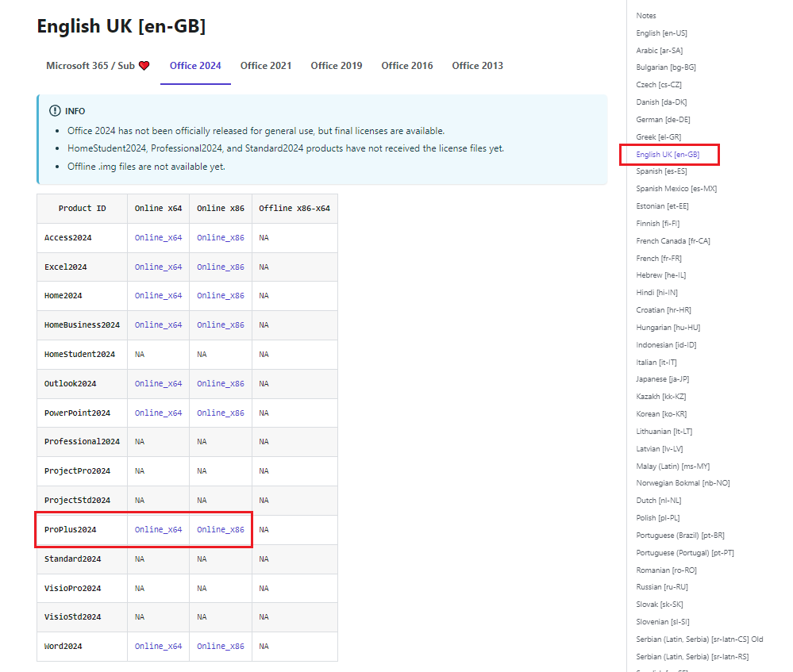
Task: Download Home2024 Online_x64 installer
Action: pyautogui.click(x=158, y=296)
